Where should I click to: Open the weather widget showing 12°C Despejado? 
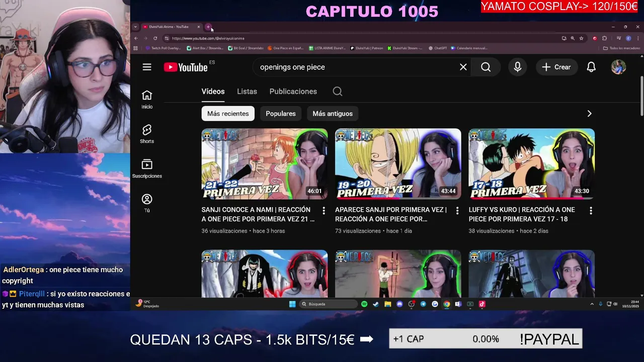coord(147,304)
